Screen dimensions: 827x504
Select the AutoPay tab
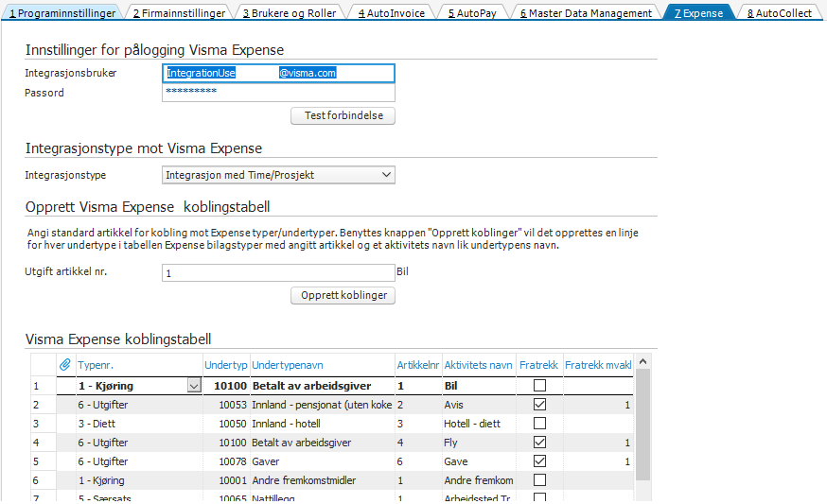(472, 12)
